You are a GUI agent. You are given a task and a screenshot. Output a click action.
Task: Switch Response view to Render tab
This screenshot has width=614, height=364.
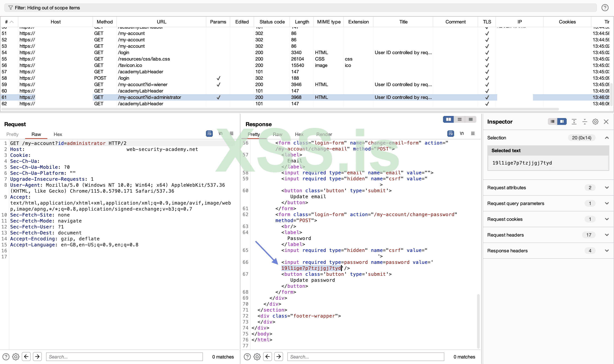(324, 134)
